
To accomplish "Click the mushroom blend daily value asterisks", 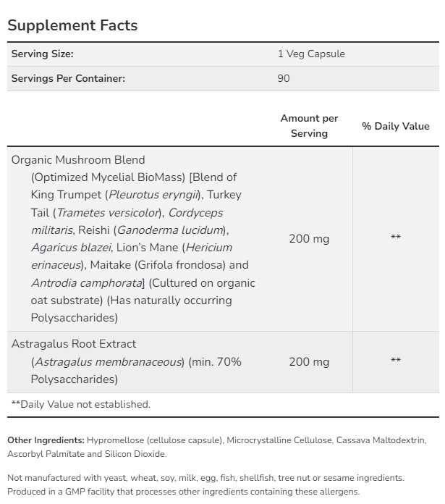I will point(396,238).
